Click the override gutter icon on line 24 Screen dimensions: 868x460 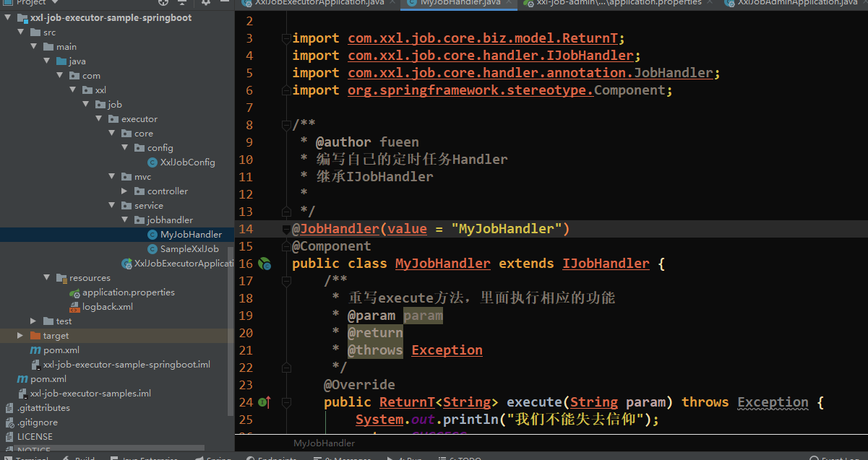(x=264, y=402)
